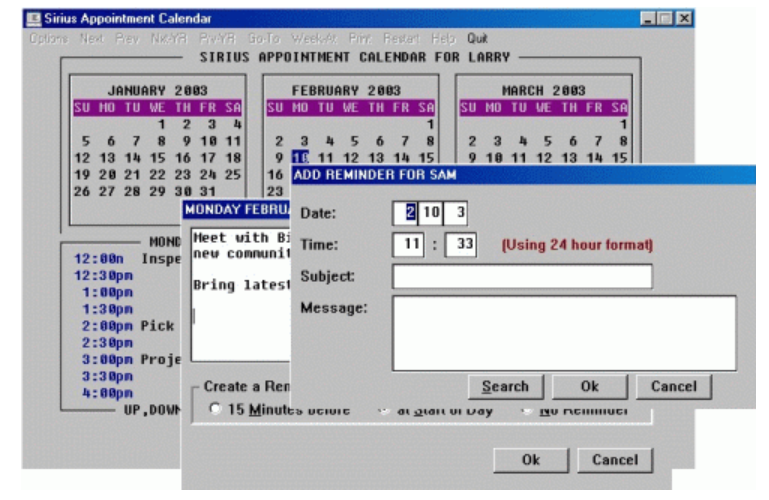Screen dimensions: 769x500
Task: Click the Add Reminder for Sam title bar
Action: point(523,175)
